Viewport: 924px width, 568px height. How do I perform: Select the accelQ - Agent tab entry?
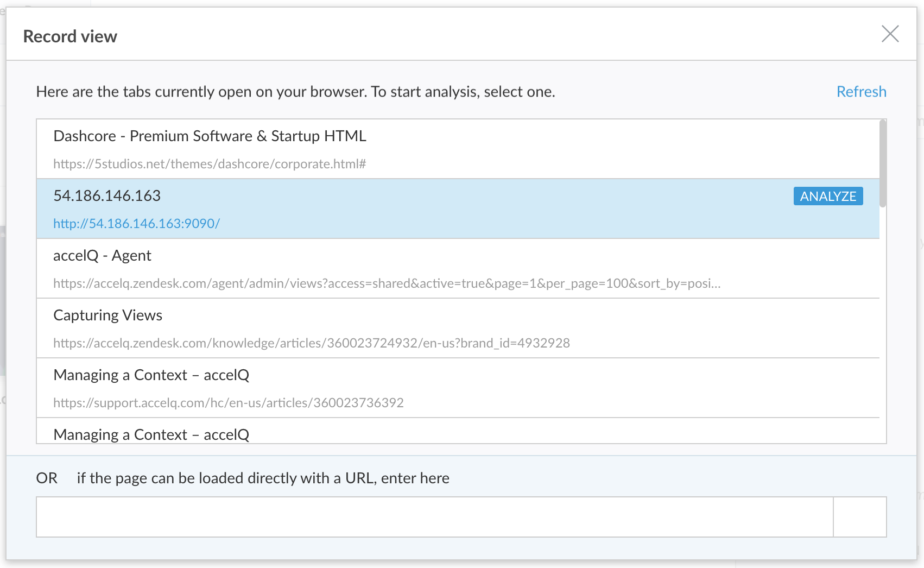coord(458,268)
